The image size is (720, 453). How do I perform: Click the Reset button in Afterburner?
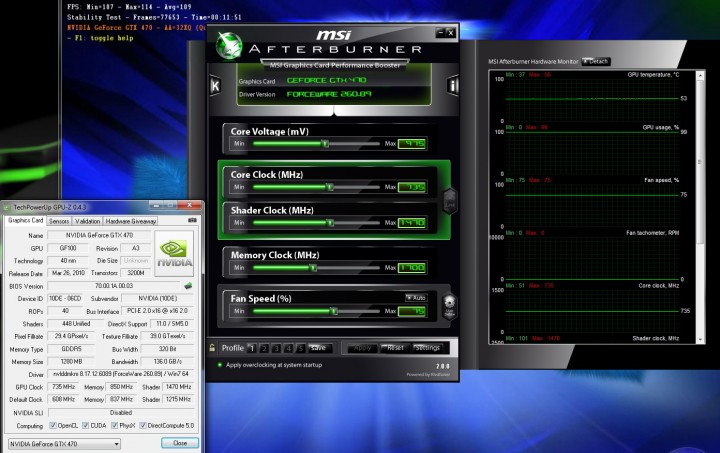[395, 348]
